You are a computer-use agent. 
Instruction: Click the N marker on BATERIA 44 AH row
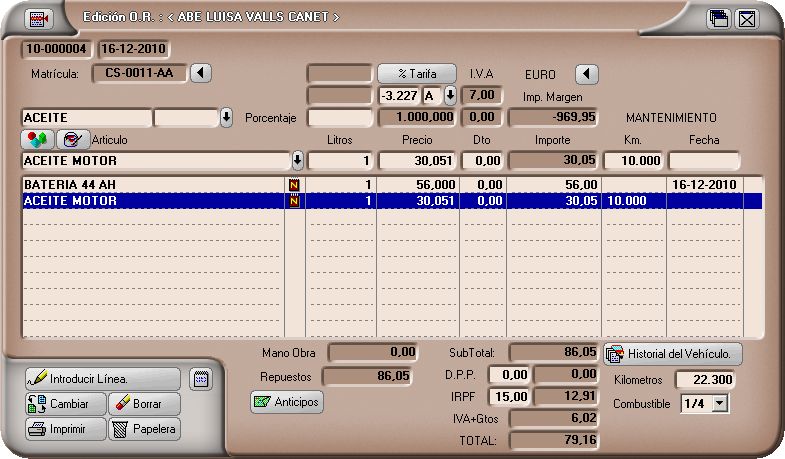pyautogui.click(x=294, y=185)
